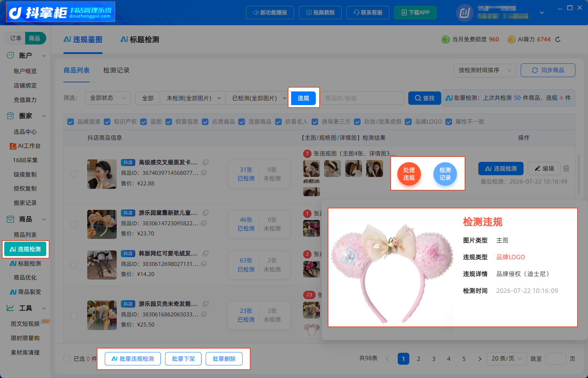Click the user avatar icon in header

pyautogui.click(x=465, y=13)
